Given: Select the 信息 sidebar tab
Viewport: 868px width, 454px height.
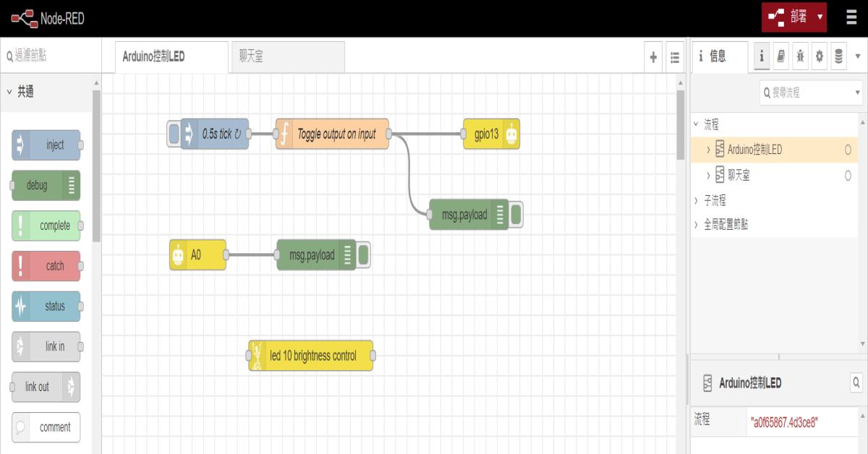Looking at the screenshot, I should [x=718, y=56].
